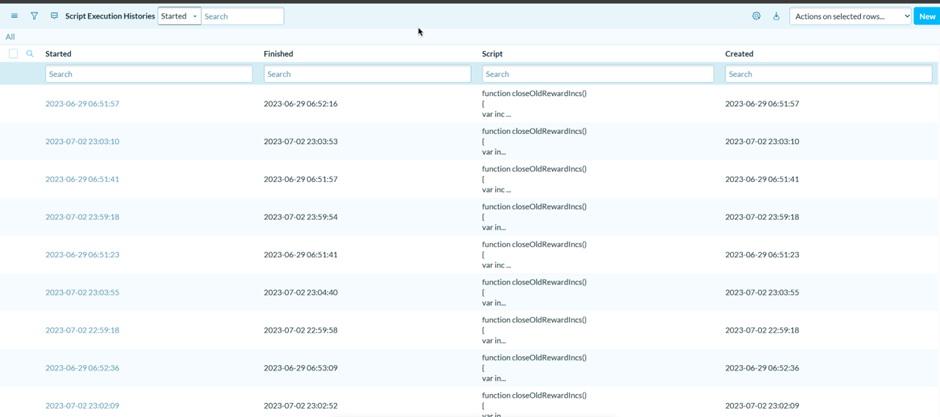The height and width of the screenshot is (417, 940).
Task: Select Finished value 2023-07-02 22:59:58
Action: [300, 330]
